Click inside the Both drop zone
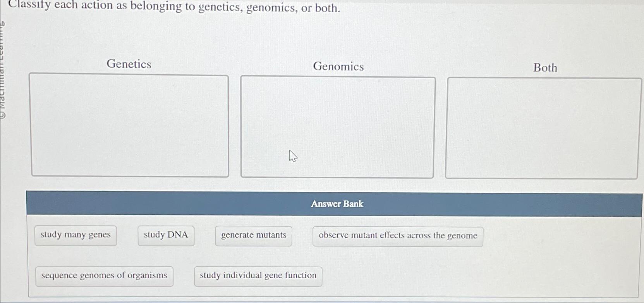Image resolution: width=644 pixels, height=303 pixels. (542, 128)
